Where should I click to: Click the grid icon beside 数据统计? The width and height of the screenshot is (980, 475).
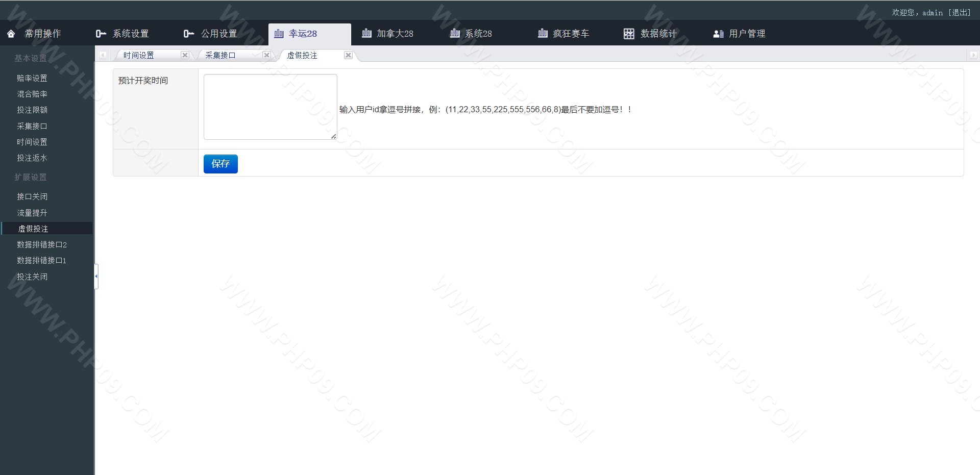pyautogui.click(x=629, y=34)
